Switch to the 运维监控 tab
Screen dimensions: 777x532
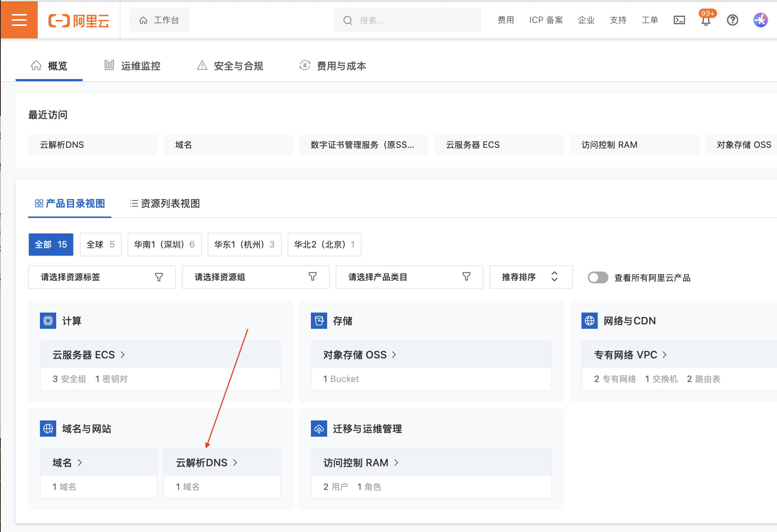tap(132, 66)
